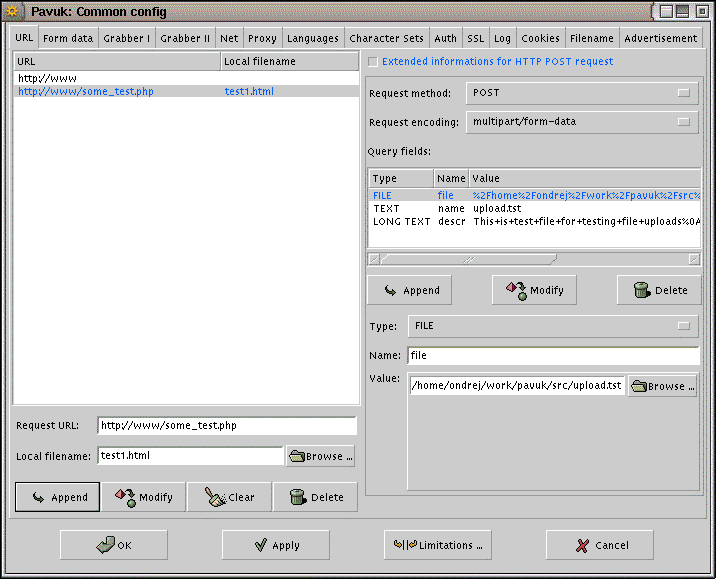Click Modify under the query fields table
The height and width of the screenshot is (579, 716).
click(x=535, y=290)
